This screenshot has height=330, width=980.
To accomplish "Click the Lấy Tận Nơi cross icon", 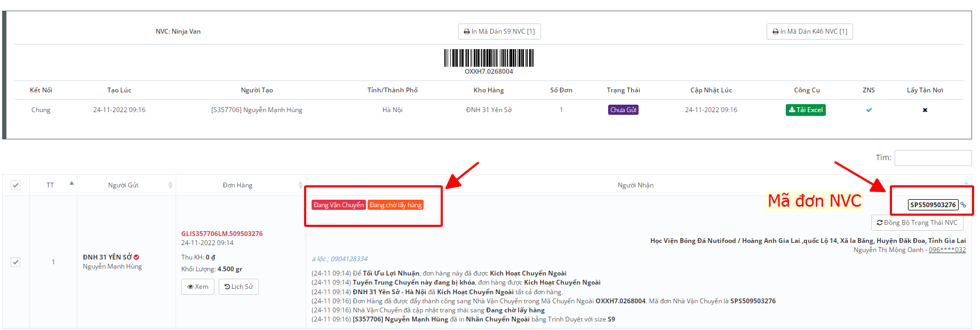I will click(x=925, y=110).
